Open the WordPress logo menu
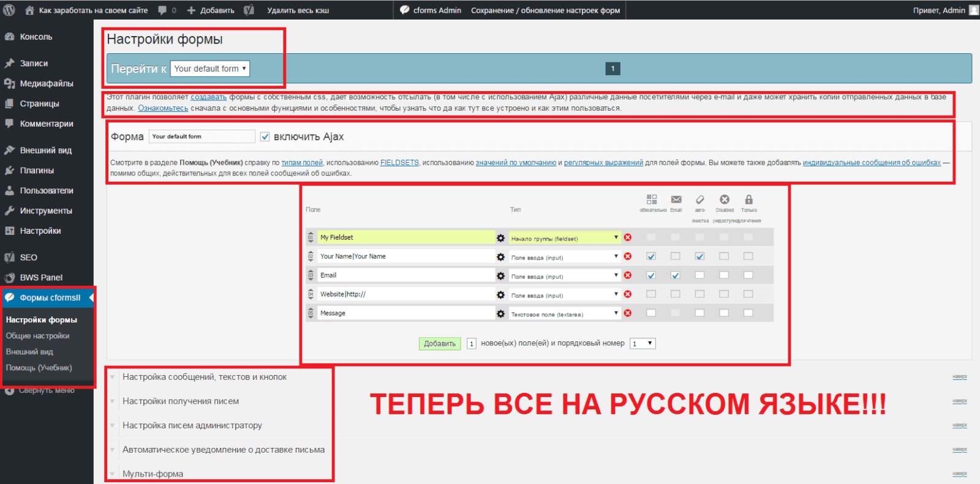Viewport: 980px width, 484px height. pyautogui.click(x=9, y=10)
